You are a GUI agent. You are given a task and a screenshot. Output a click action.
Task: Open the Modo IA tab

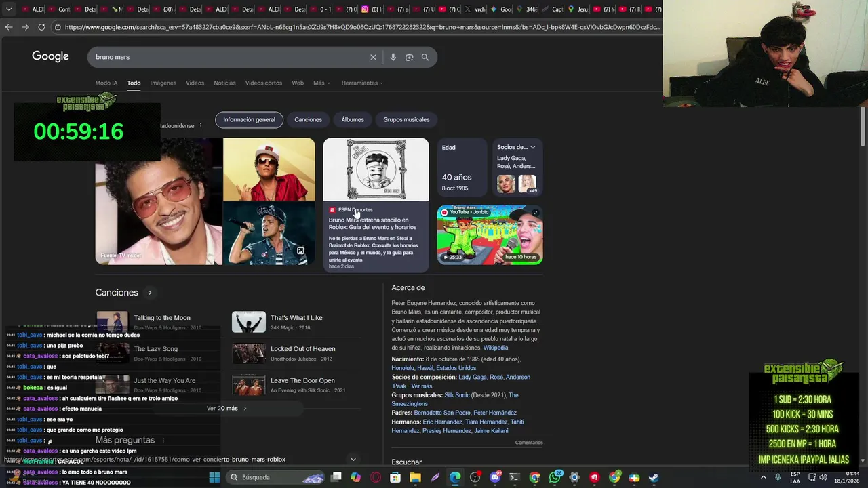click(106, 83)
